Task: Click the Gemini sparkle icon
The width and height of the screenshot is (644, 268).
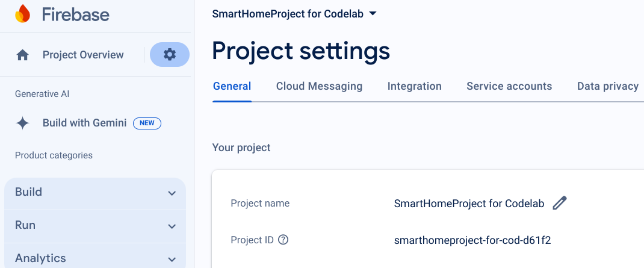Action: tap(23, 123)
